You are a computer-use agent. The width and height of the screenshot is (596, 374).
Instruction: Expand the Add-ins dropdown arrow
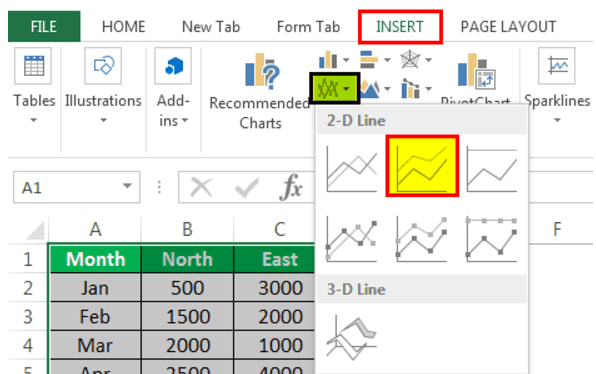click(185, 121)
